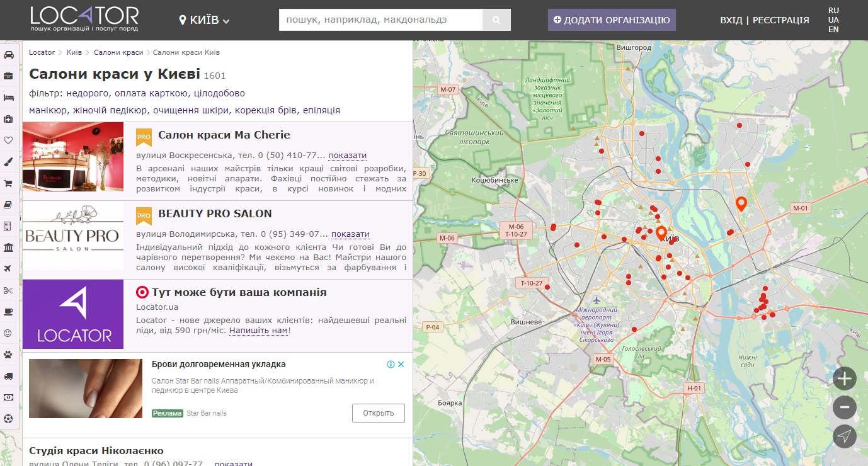Close the Star Bar nails ad
The width and height of the screenshot is (868, 466).
coord(401,364)
